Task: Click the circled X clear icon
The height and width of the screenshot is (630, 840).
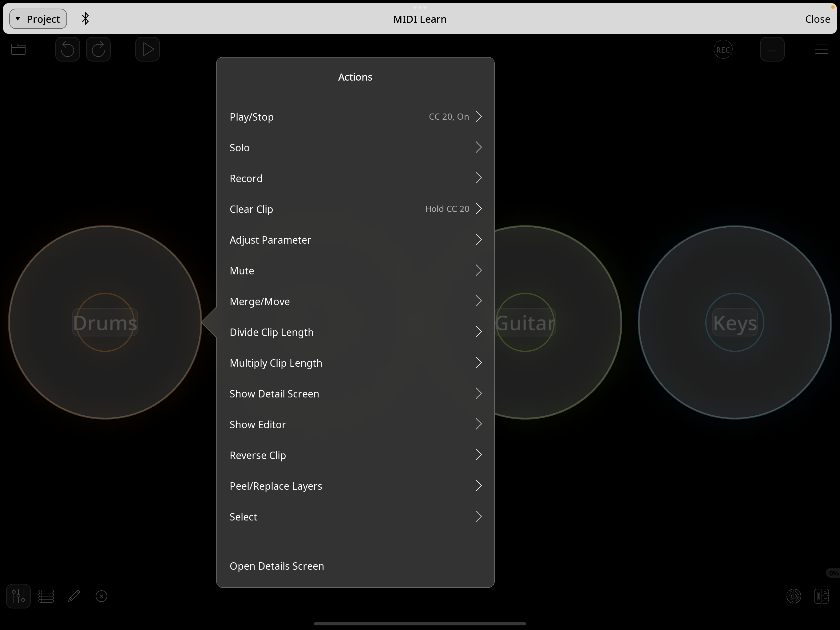Action: pyautogui.click(x=101, y=596)
